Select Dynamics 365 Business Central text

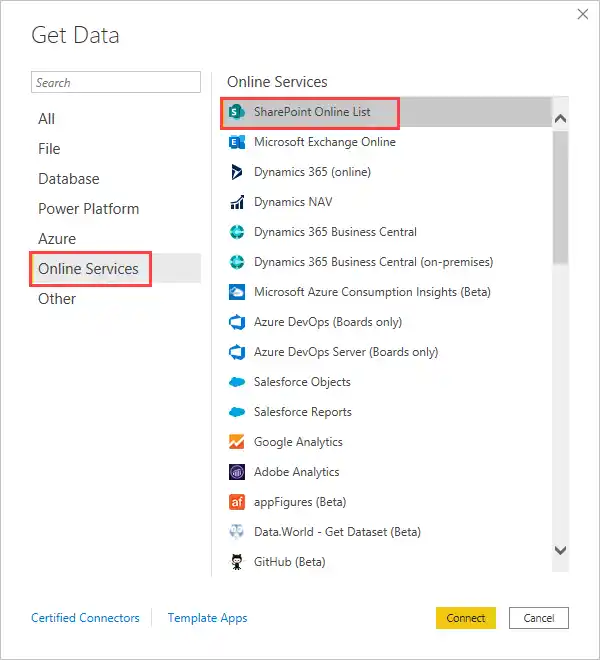coord(335,232)
